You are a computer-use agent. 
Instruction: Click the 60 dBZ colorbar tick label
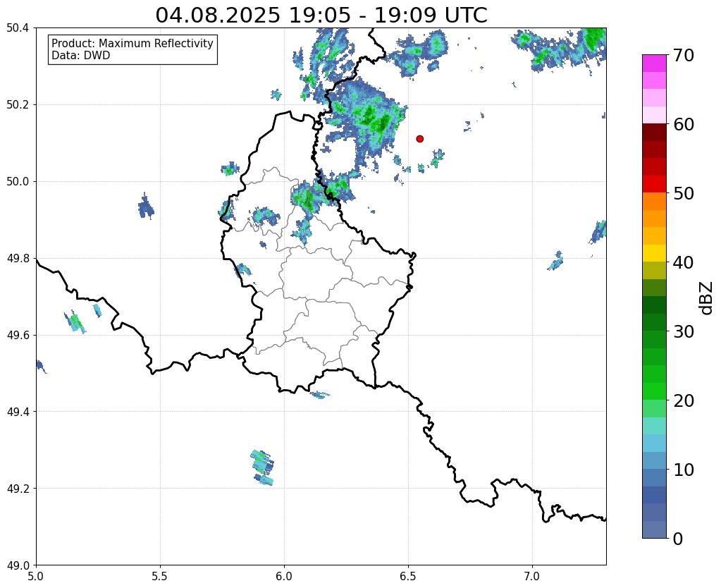tap(682, 124)
